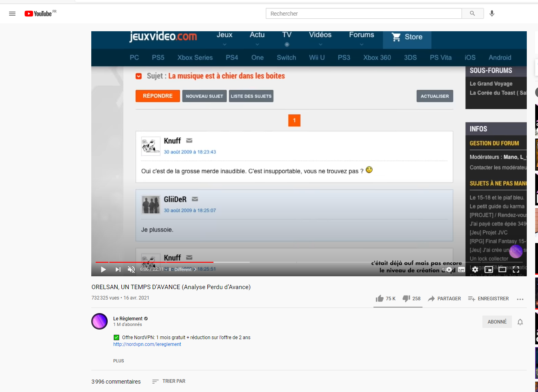Open the player settings gear
The image size is (538, 392).
(x=475, y=269)
